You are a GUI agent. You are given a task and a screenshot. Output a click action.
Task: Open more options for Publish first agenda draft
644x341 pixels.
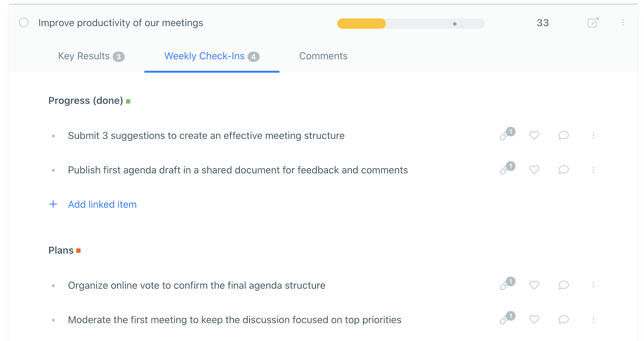[x=593, y=170]
